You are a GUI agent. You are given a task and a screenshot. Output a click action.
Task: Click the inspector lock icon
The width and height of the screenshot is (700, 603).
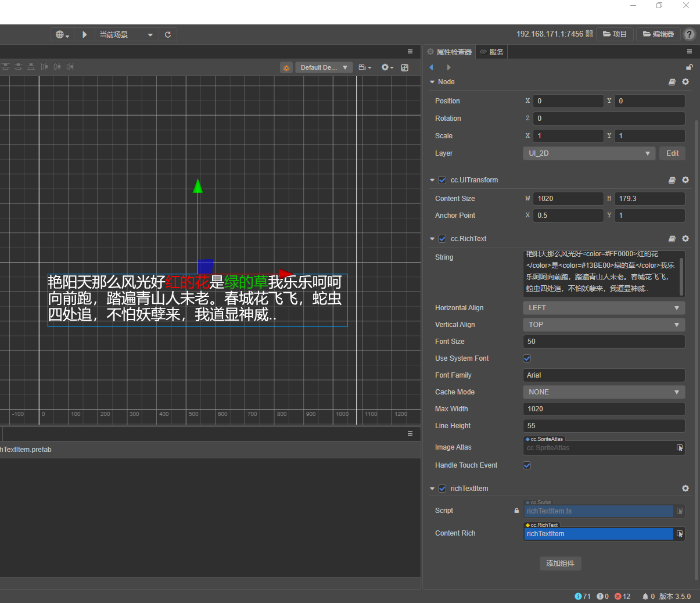coord(689,67)
